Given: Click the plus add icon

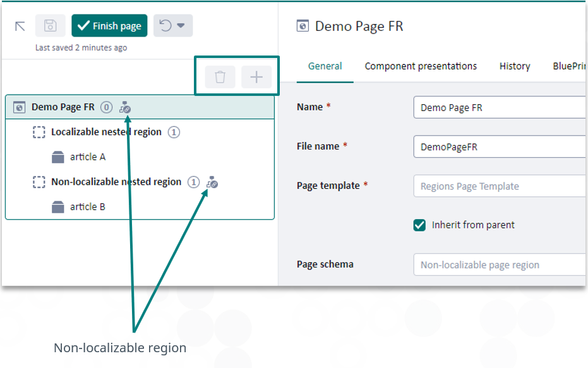Looking at the screenshot, I should click(256, 77).
